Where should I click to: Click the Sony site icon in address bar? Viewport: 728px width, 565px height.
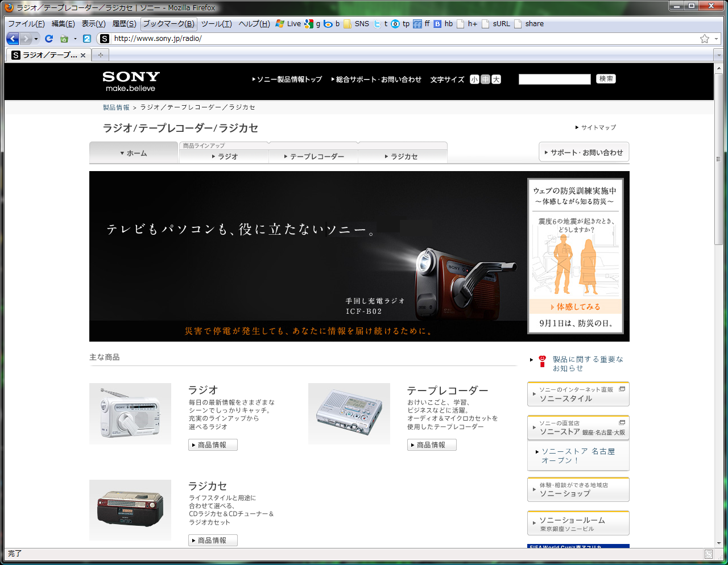[105, 39]
